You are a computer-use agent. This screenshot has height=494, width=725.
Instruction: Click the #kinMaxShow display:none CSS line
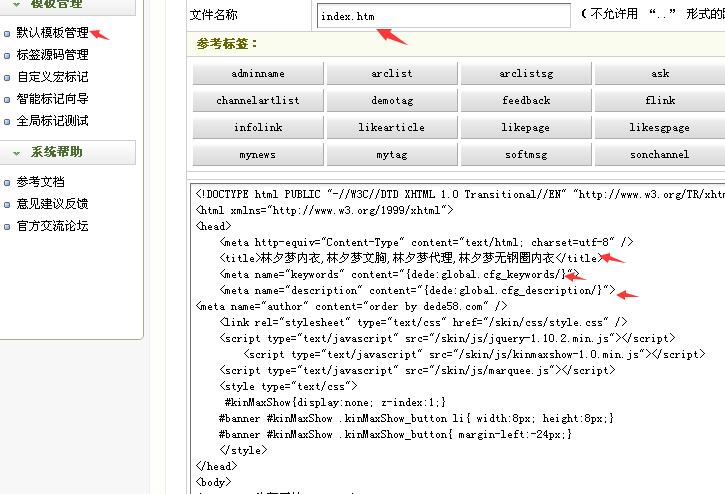point(335,402)
